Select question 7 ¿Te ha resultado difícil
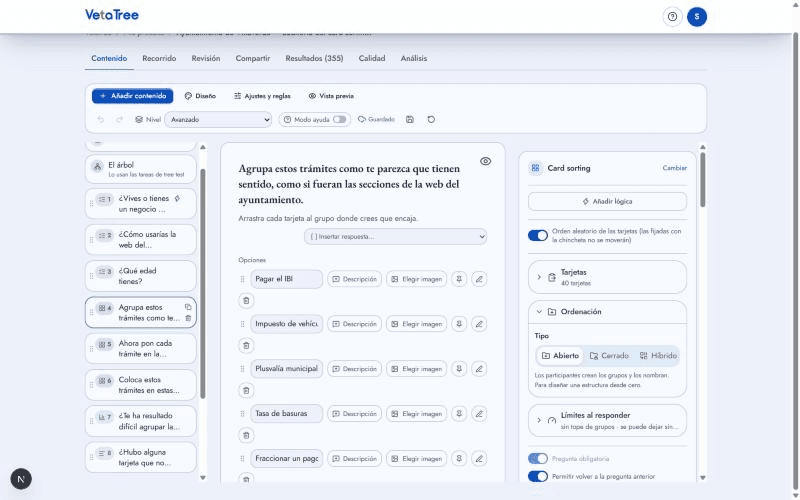 coord(141,421)
